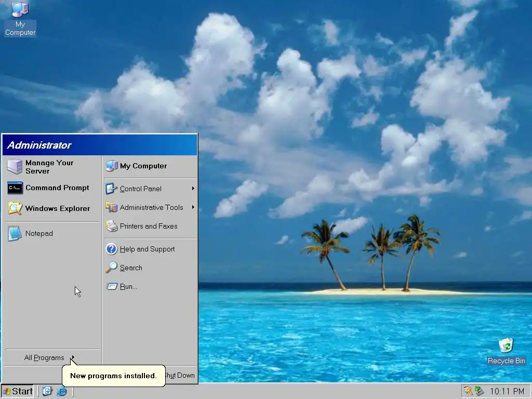Screen dimensions: 532x399
Task: Click the taskbar clock showing 10:11 PM
Action: pos(507,391)
